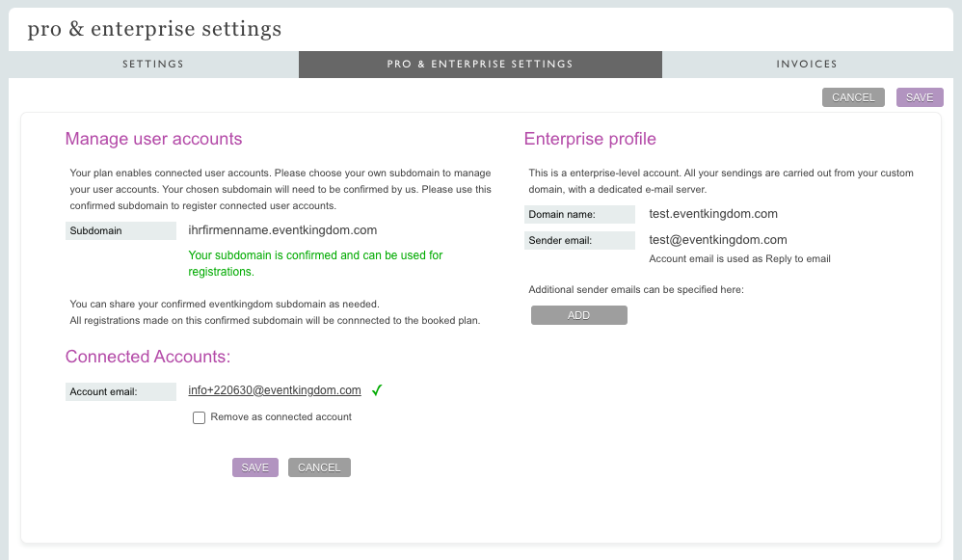962x560 pixels.
Task: Click the Enterprise profile heading
Action: pos(590,139)
